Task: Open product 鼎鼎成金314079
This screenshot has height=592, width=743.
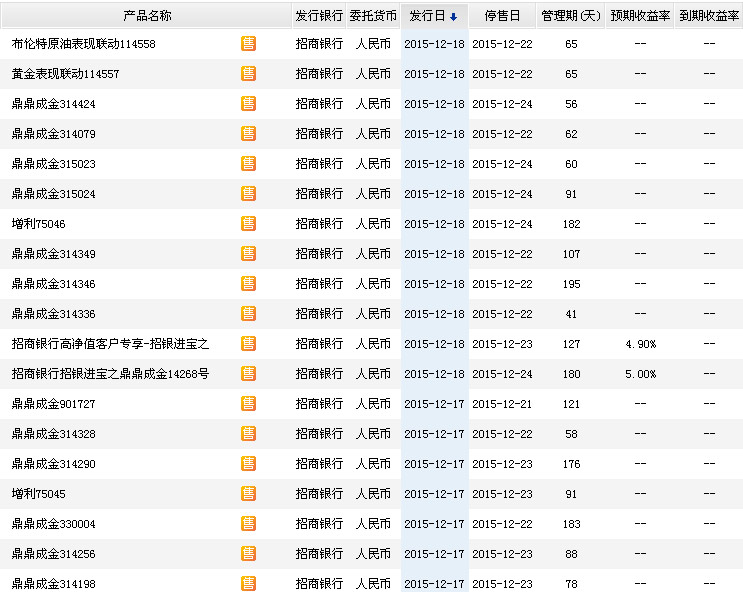Action: coord(54,134)
